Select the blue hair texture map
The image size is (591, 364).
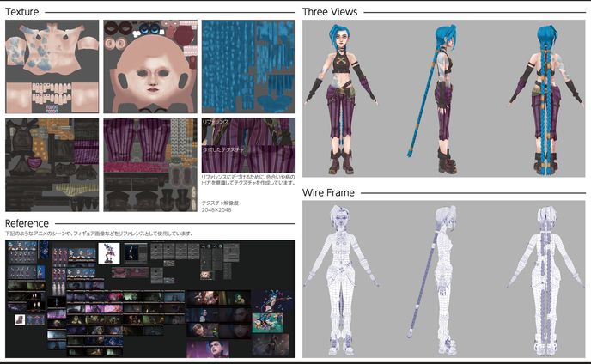tap(249, 66)
